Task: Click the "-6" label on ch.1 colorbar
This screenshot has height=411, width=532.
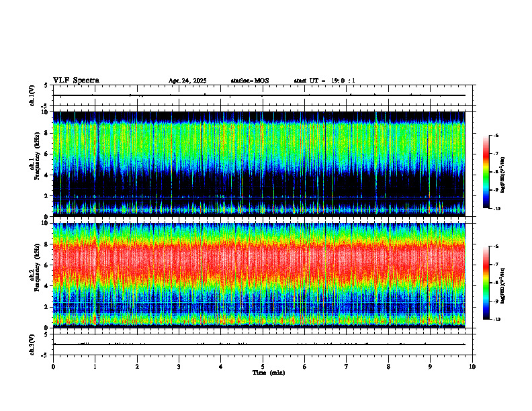Action: (x=496, y=136)
